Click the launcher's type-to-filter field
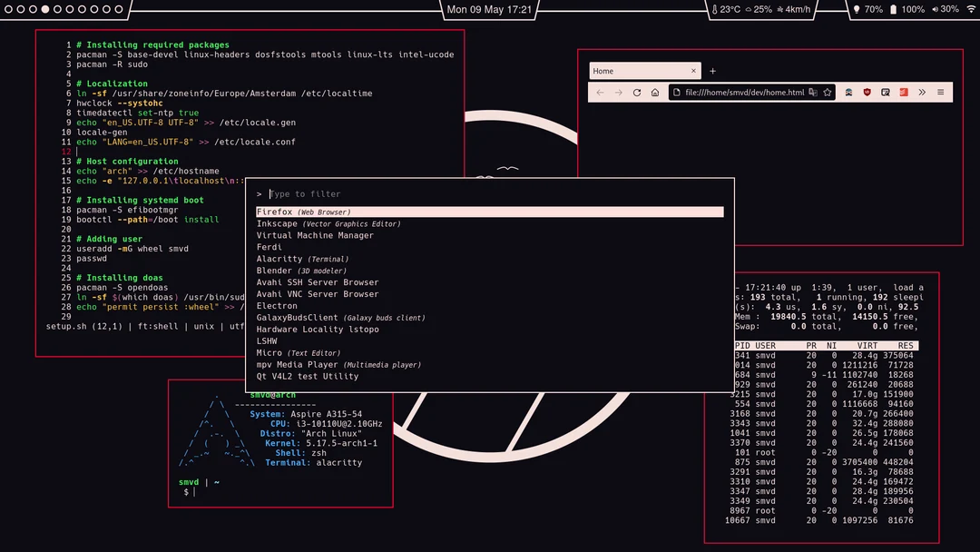Image resolution: width=980 pixels, height=552 pixels. (x=363, y=193)
